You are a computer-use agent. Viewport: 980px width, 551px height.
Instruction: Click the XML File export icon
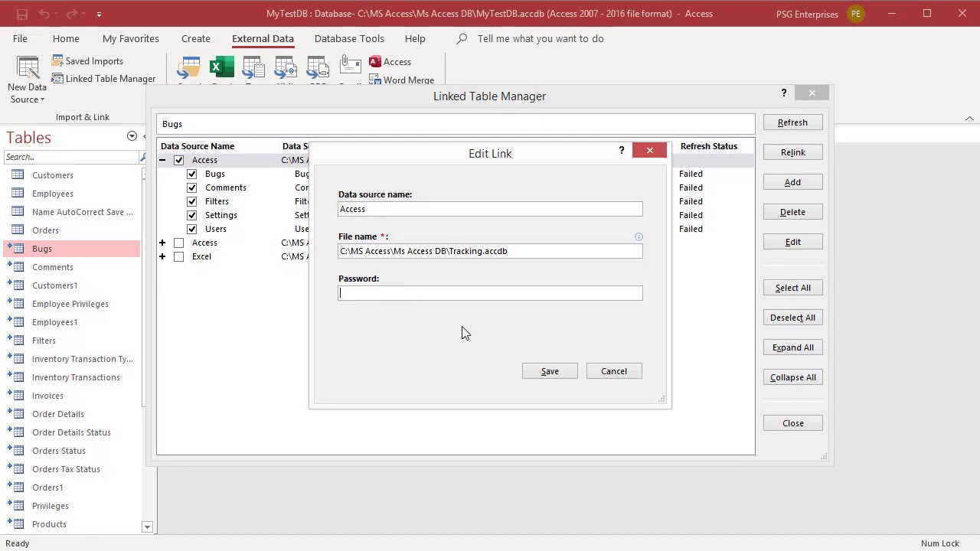click(286, 69)
